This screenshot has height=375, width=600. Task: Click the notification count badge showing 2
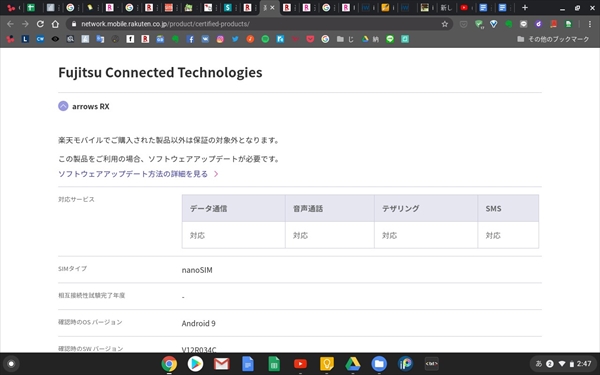(550, 364)
